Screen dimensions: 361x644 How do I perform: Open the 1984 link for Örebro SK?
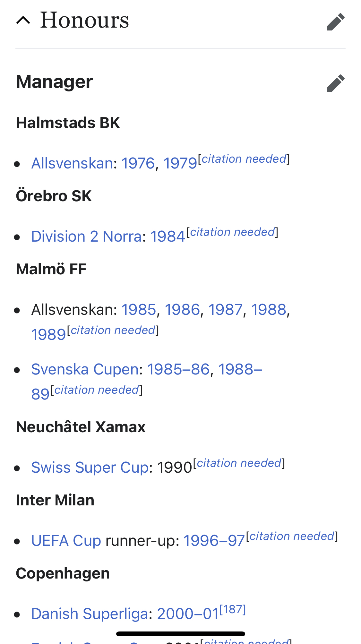coord(168,236)
